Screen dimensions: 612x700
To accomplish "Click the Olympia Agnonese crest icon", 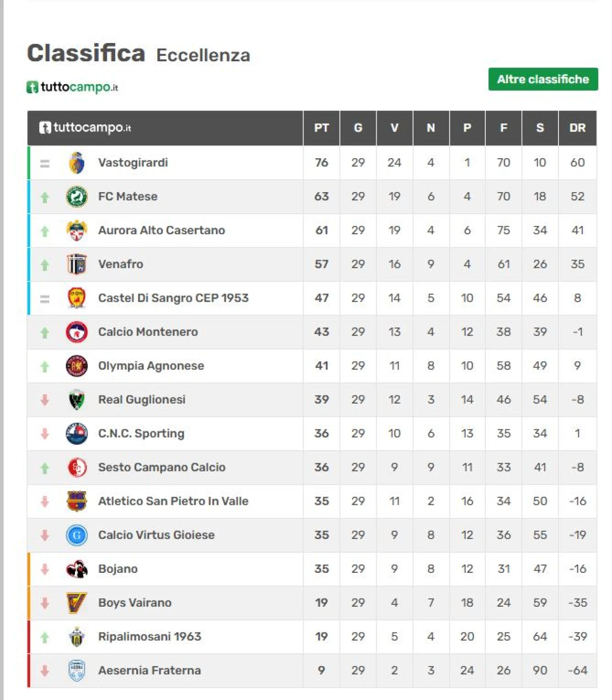I will click(77, 366).
